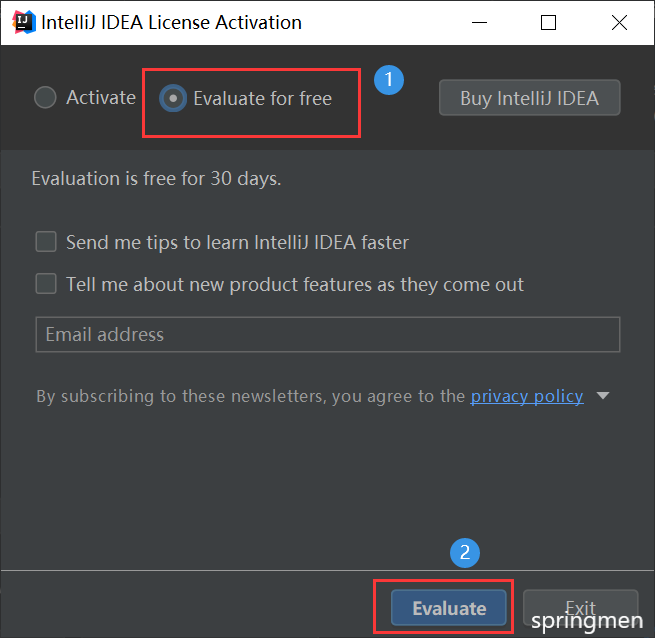Screen dimensions: 655x638
Task: Click the blue number 2 annotation badge
Action: (465, 553)
